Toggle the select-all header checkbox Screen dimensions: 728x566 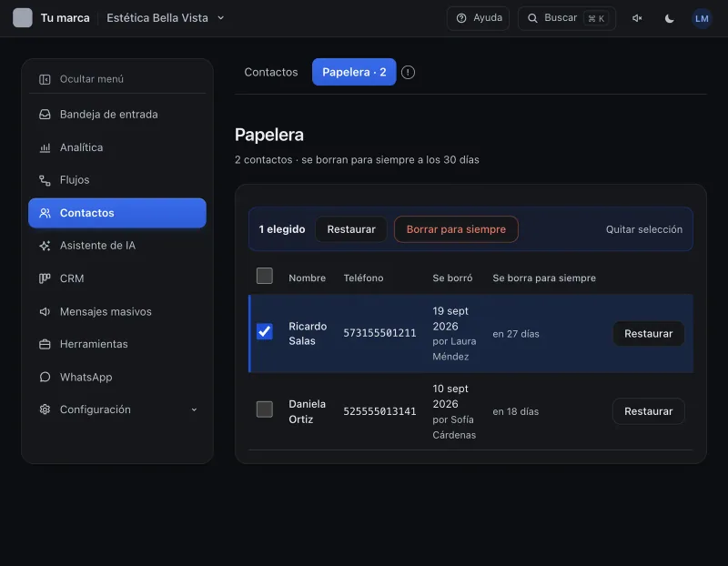pyautogui.click(x=265, y=276)
